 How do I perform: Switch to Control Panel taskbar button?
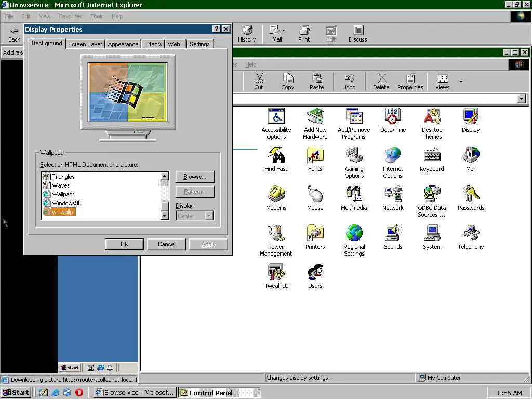coord(220,393)
